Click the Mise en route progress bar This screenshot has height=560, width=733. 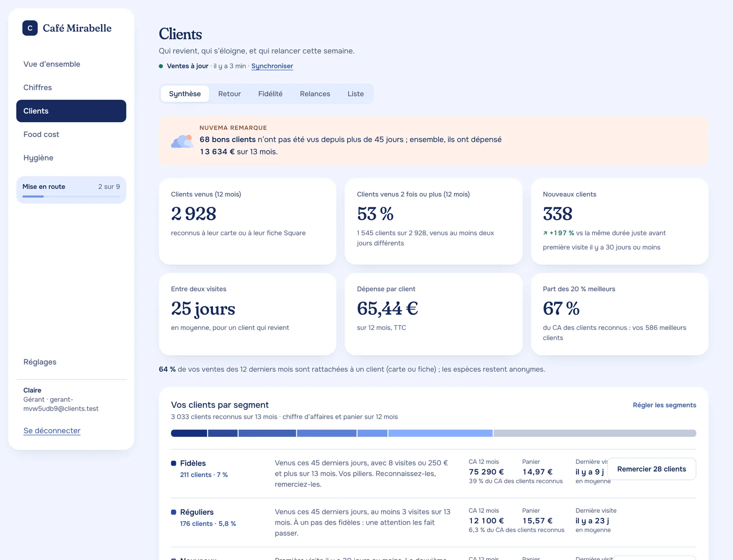[x=71, y=197]
